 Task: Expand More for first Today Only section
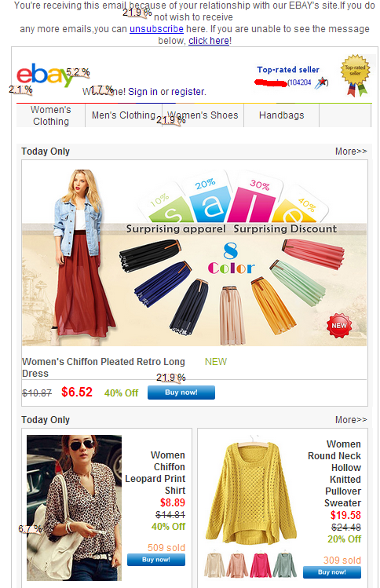[x=351, y=152]
